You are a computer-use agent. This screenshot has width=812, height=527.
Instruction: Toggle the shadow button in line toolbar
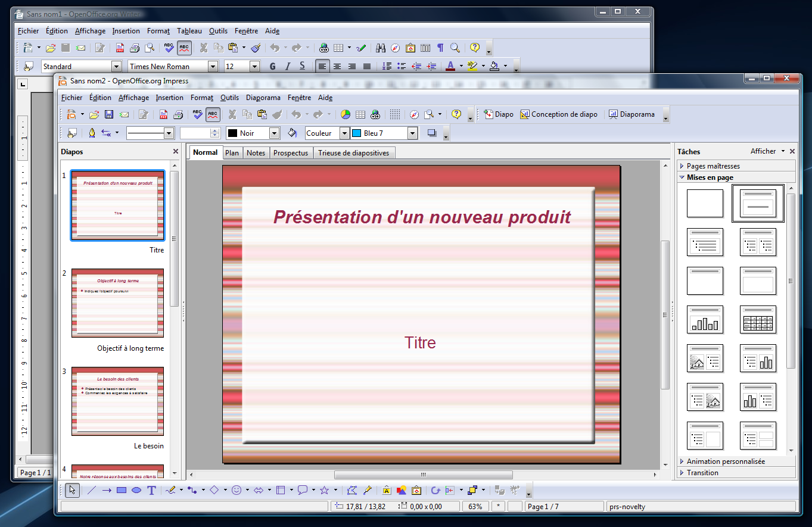point(432,133)
